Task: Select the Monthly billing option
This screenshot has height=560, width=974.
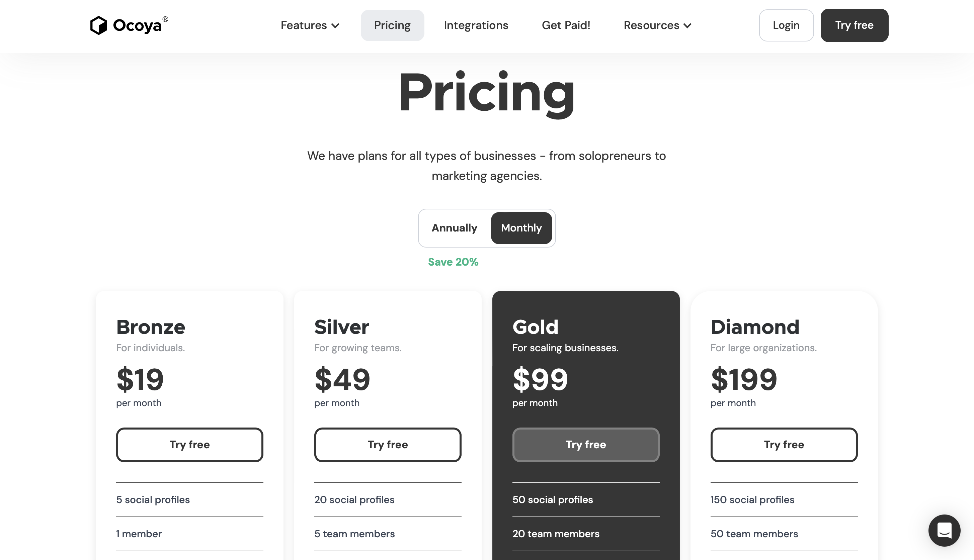Action: 521,228
